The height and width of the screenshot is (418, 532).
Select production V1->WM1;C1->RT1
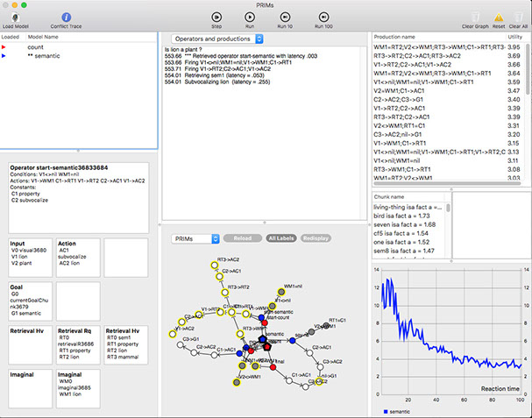tap(449, 143)
